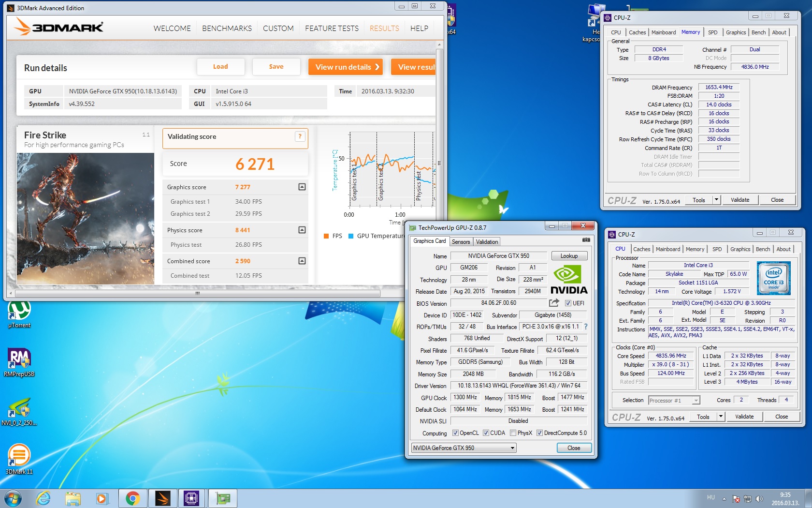Collapse the Combined score section

tap(302, 261)
